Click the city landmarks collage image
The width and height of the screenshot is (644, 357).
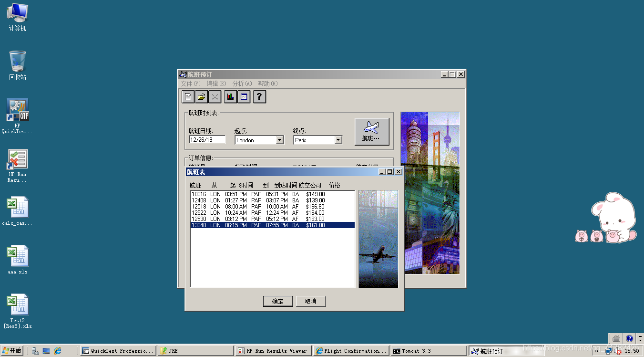430,193
